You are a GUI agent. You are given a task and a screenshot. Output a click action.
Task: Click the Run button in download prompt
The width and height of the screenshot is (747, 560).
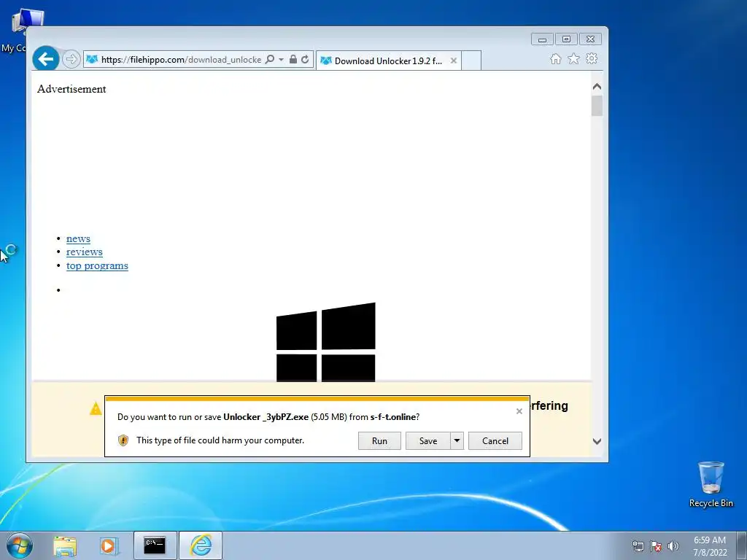[x=379, y=440]
